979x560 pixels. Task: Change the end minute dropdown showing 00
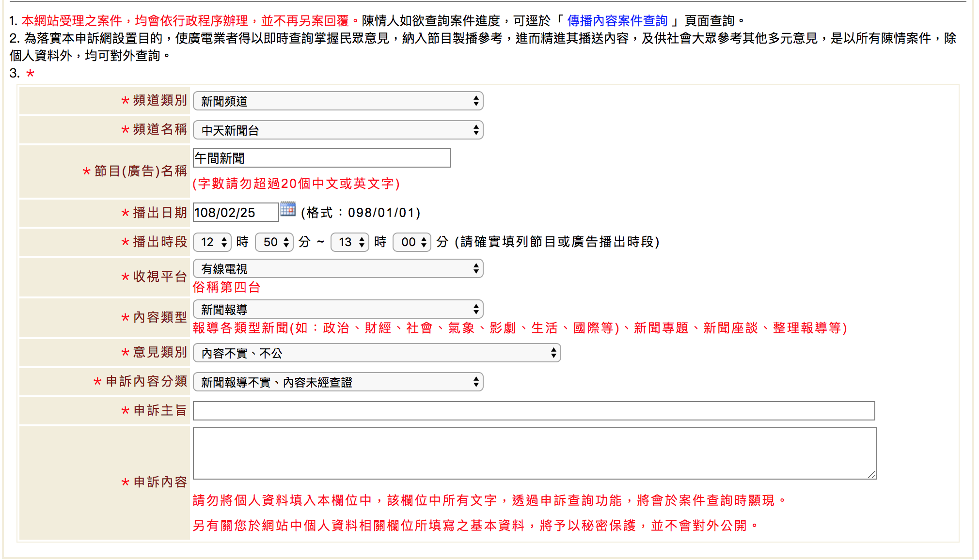click(x=411, y=242)
